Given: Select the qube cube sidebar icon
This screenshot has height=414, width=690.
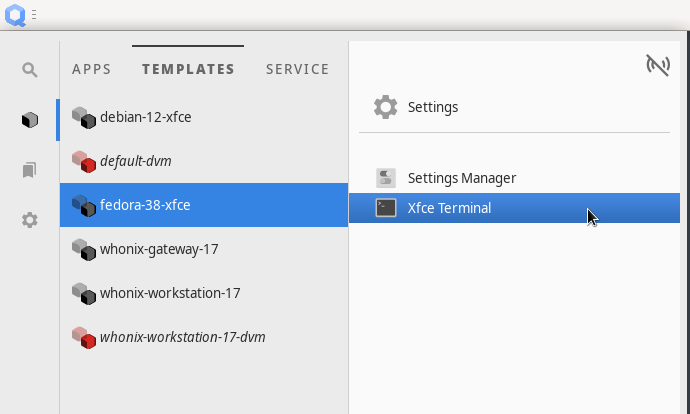Looking at the screenshot, I should 30,120.
